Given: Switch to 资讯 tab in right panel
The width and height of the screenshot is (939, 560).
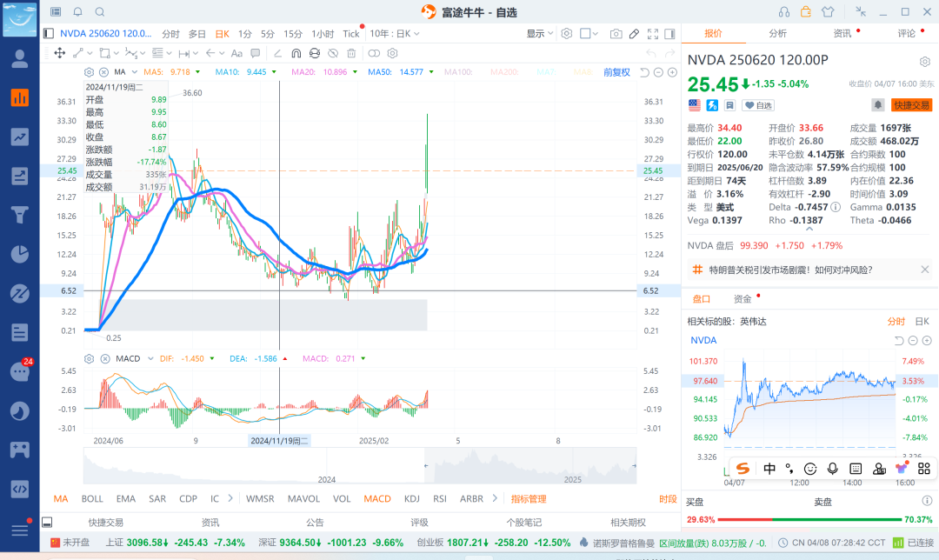Looking at the screenshot, I should [x=842, y=34].
